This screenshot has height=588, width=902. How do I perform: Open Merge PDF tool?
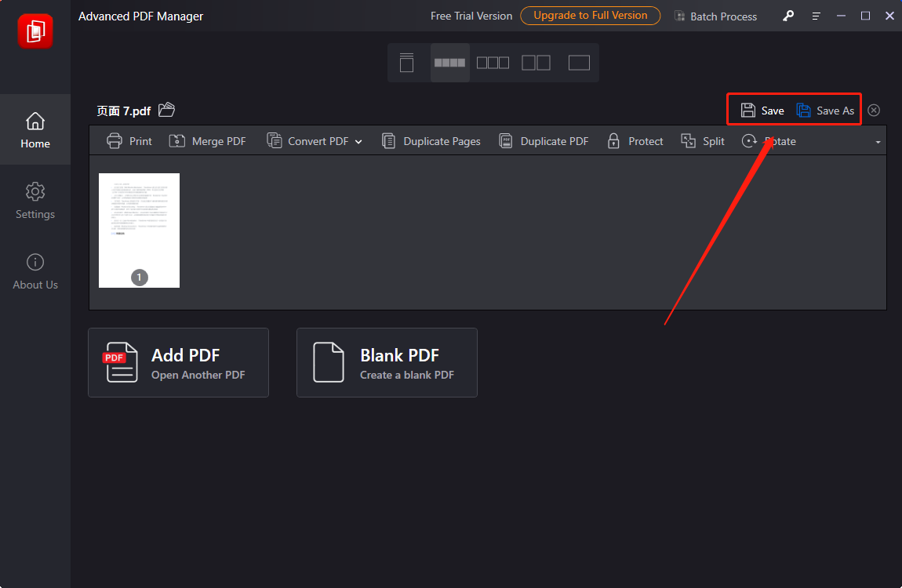207,141
